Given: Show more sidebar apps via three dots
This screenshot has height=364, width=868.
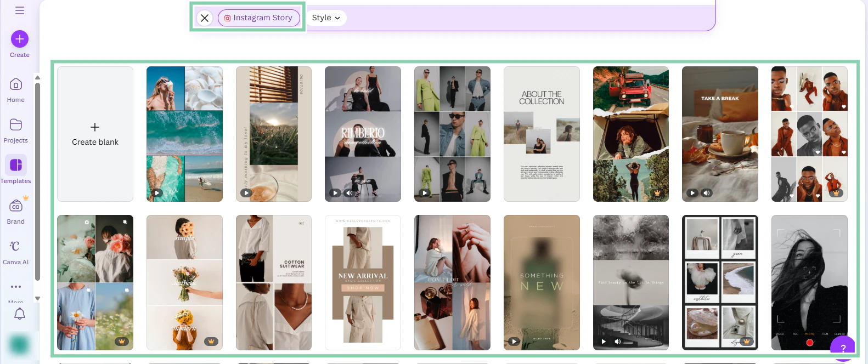Looking at the screenshot, I should click(16, 287).
